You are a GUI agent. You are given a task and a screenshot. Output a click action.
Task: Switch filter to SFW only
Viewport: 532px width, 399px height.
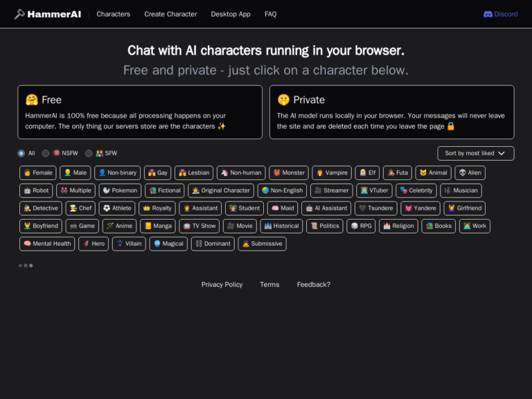(89, 153)
